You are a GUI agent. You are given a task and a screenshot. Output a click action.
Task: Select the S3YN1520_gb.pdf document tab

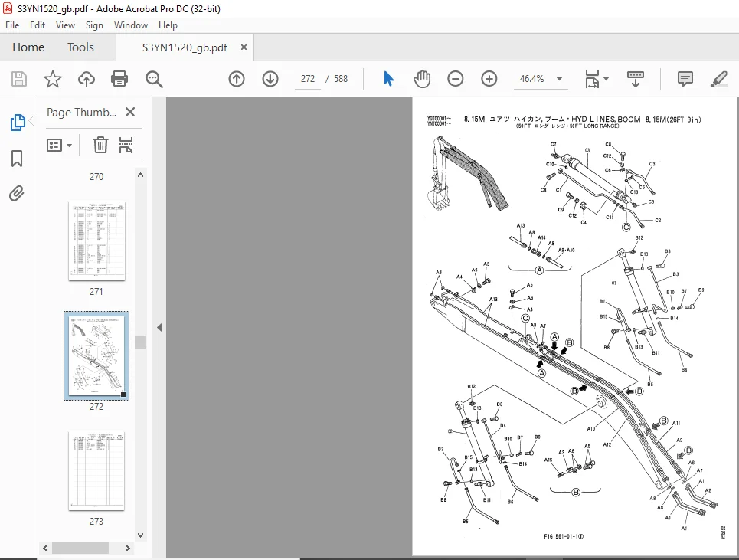(x=185, y=47)
